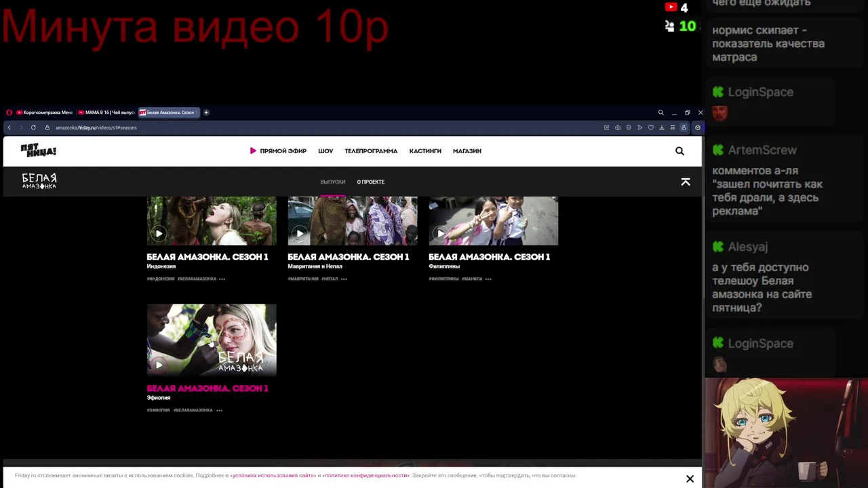Play the Мавритания и Непал episode play icon
Screen dimensions: 868x488
pyautogui.click(x=300, y=233)
